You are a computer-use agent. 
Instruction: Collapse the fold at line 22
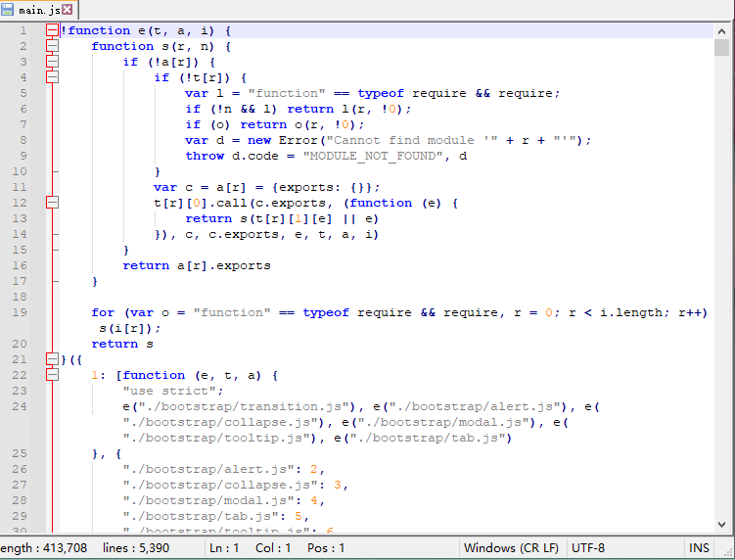pyautogui.click(x=52, y=375)
